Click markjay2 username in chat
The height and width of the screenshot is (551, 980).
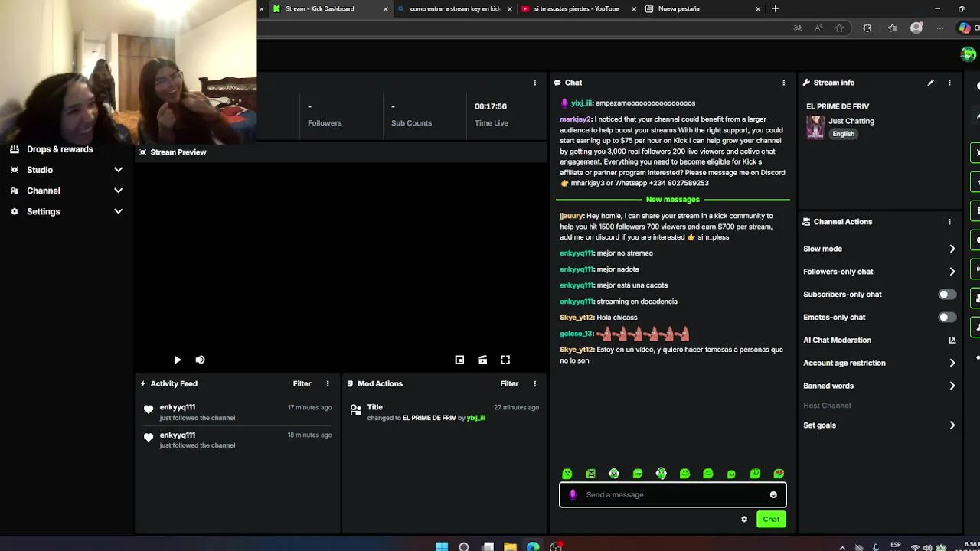click(575, 119)
